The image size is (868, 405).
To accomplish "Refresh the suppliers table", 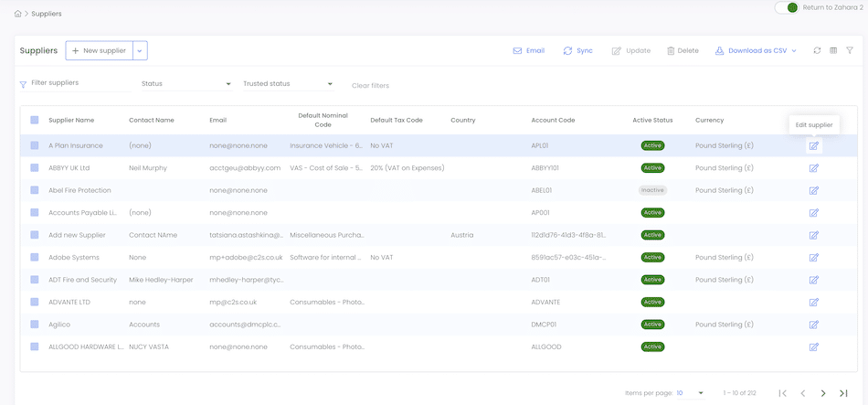I will pyautogui.click(x=817, y=50).
